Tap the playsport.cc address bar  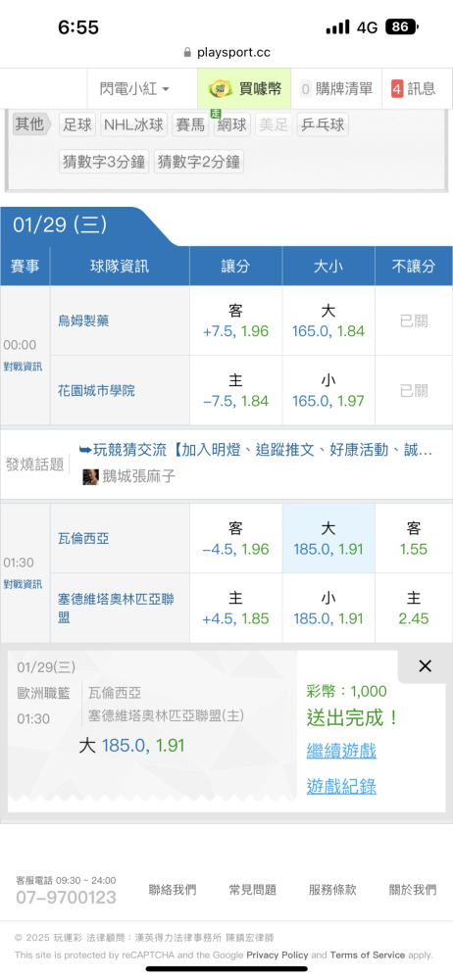coord(226,53)
